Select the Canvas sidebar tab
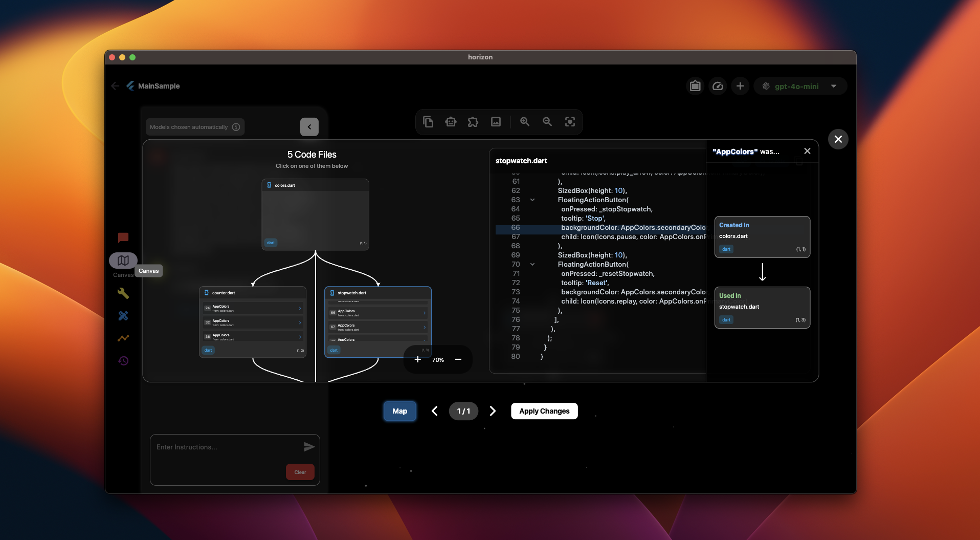The image size is (980, 540). 123,261
